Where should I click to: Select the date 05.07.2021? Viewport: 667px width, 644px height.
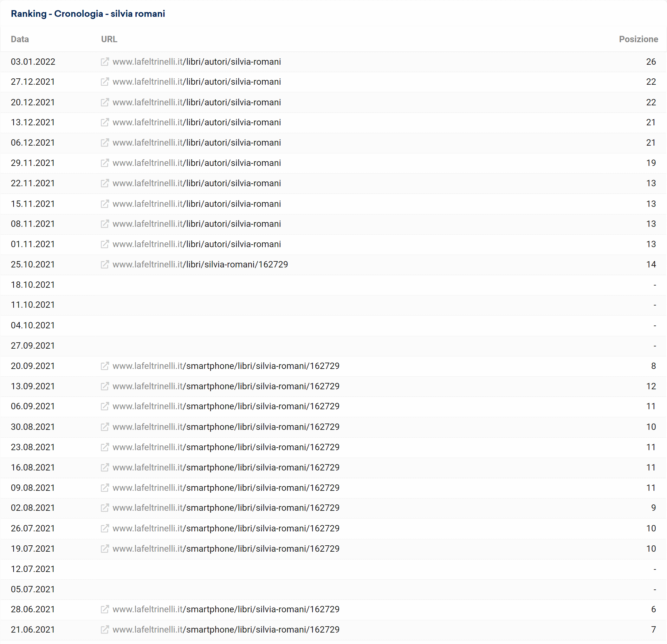click(x=33, y=589)
